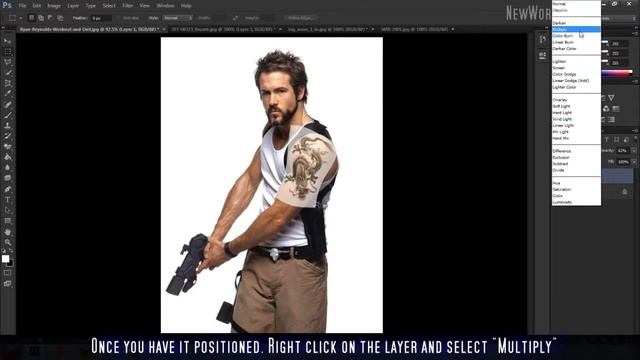Click the Subtract from Selection icon

(x=51, y=18)
